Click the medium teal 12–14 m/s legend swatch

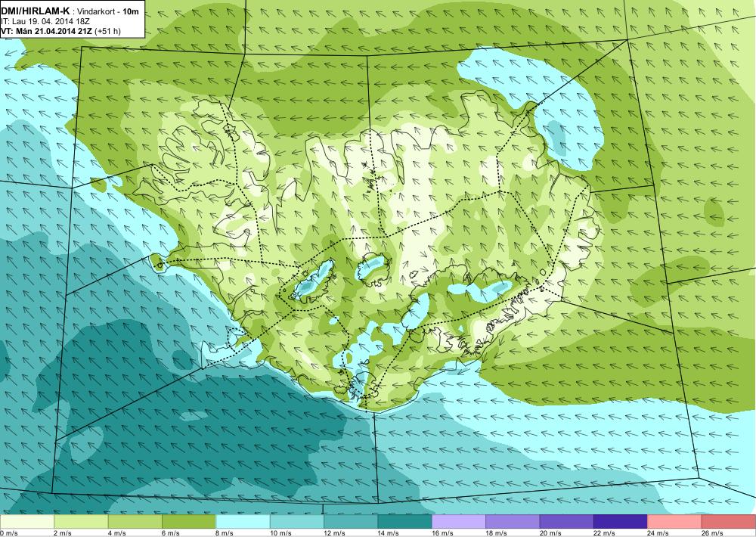[x=351, y=522]
